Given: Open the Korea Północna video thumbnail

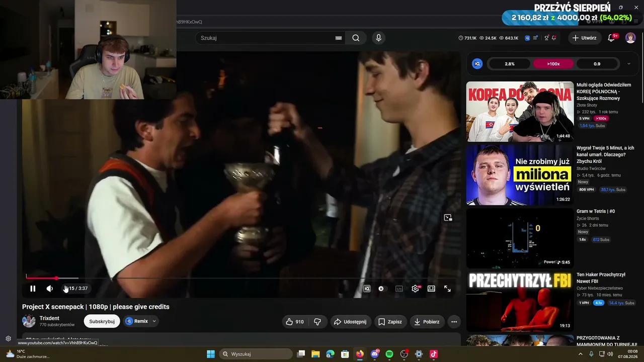Looking at the screenshot, I should pyautogui.click(x=520, y=112).
